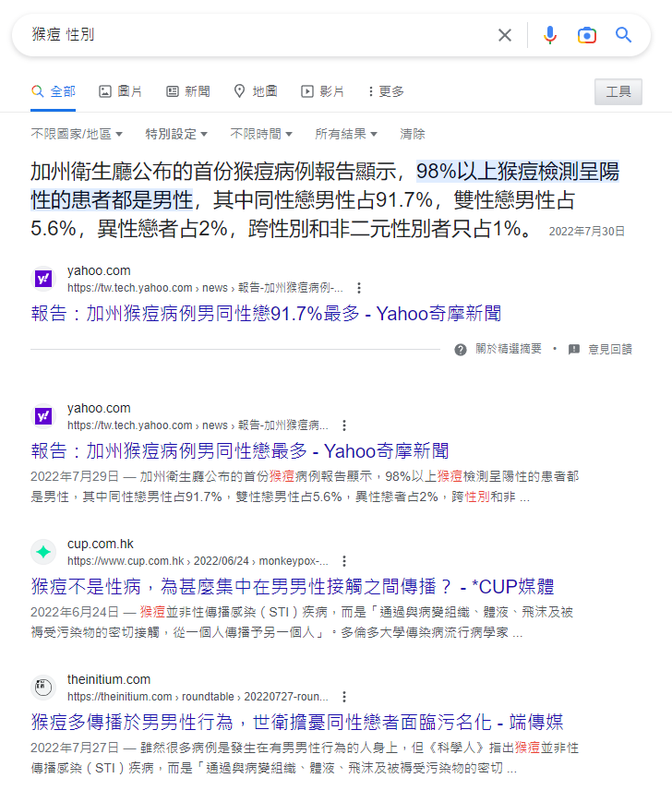Switch to the 圖片 images tab
Screen dimensions: 672x790
(120, 91)
